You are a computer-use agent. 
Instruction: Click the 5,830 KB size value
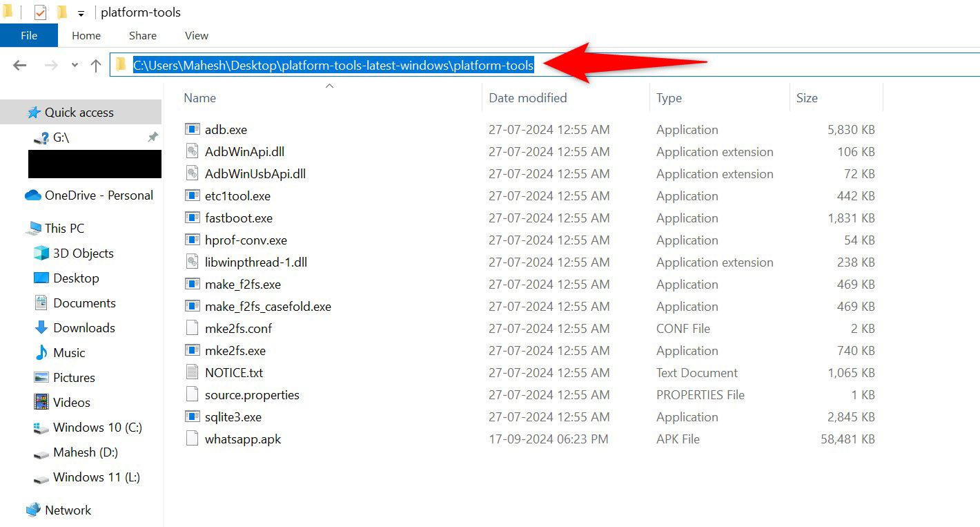tap(852, 129)
